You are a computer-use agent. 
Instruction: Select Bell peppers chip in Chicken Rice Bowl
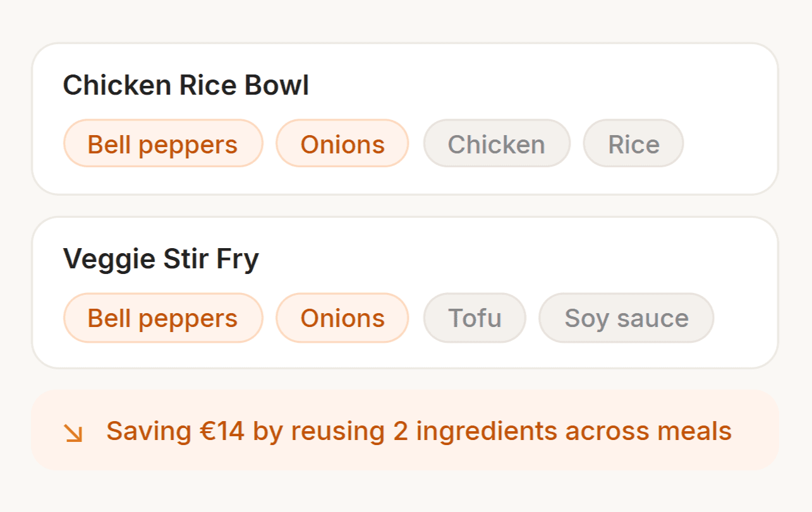162,145
